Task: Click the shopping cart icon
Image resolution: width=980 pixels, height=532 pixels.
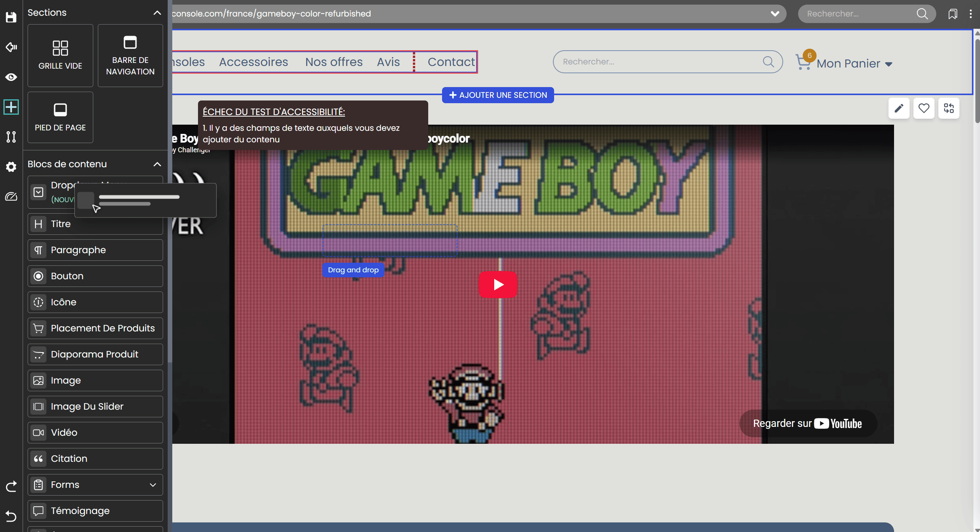Action: pyautogui.click(x=803, y=62)
